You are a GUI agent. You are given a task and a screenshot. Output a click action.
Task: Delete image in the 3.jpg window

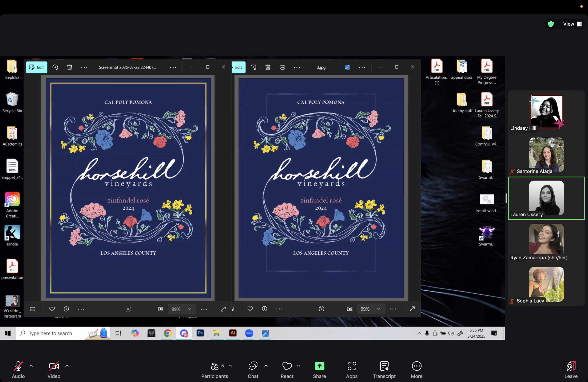pyautogui.click(x=268, y=67)
